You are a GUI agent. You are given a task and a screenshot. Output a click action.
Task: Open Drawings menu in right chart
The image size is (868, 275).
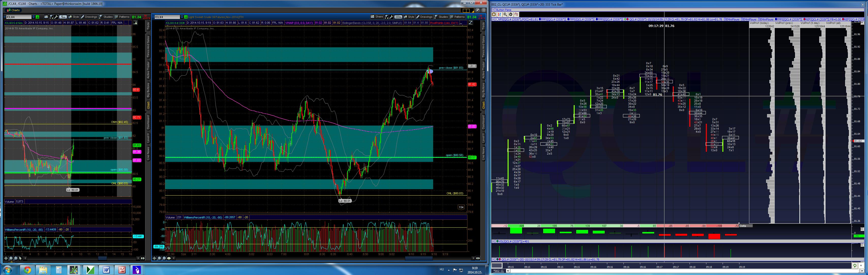click(424, 17)
